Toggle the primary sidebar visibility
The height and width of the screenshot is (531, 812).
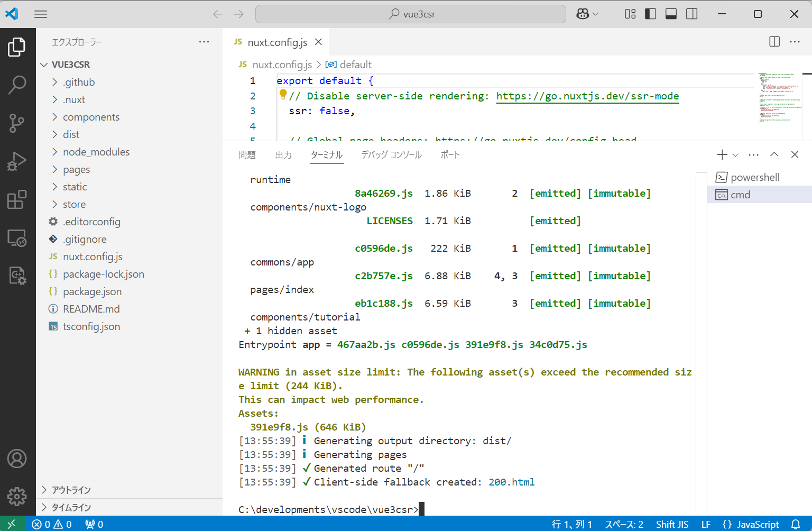coord(650,14)
